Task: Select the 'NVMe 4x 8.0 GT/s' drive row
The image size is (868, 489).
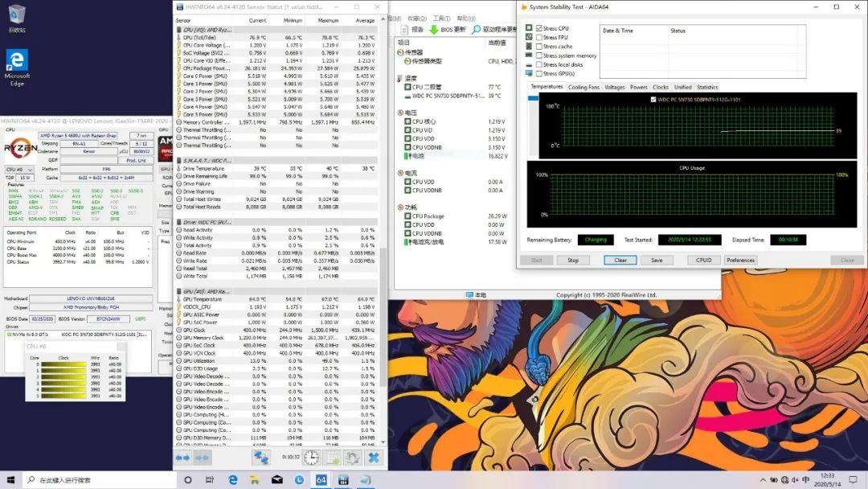Action: [x=78, y=335]
